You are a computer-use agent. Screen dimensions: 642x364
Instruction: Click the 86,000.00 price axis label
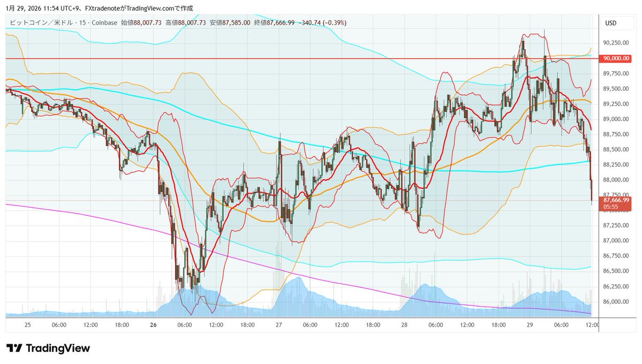pyautogui.click(x=616, y=301)
